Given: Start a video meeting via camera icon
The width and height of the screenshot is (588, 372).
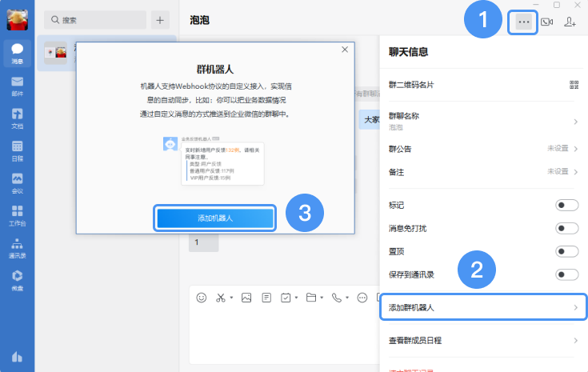Looking at the screenshot, I should coord(547,22).
